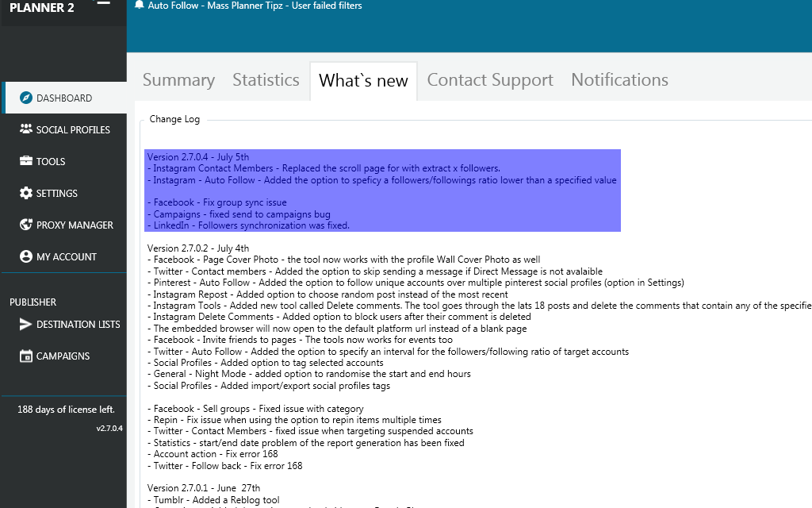Image resolution: width=812 pixels, height=508 pixels.
Task: Click 'Twitter - Follow back - Fix error 168'
Action: point(224,466)
